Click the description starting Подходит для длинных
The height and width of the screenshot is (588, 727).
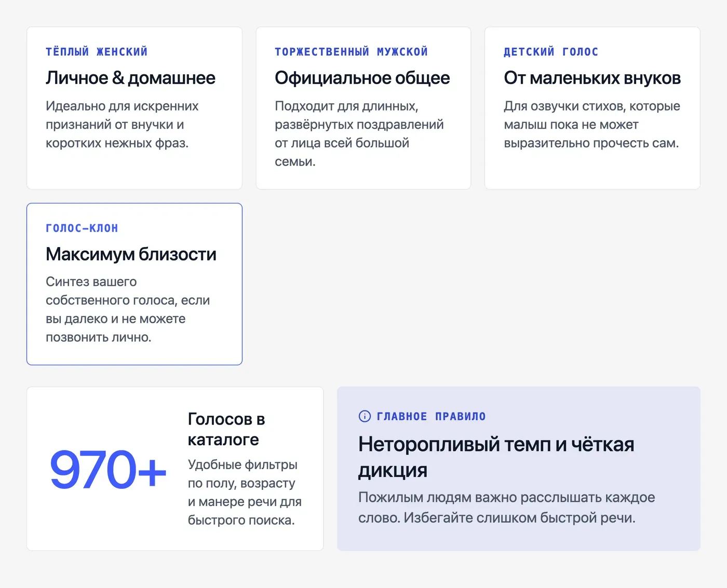pyautogui.click(x=359, y=134)
